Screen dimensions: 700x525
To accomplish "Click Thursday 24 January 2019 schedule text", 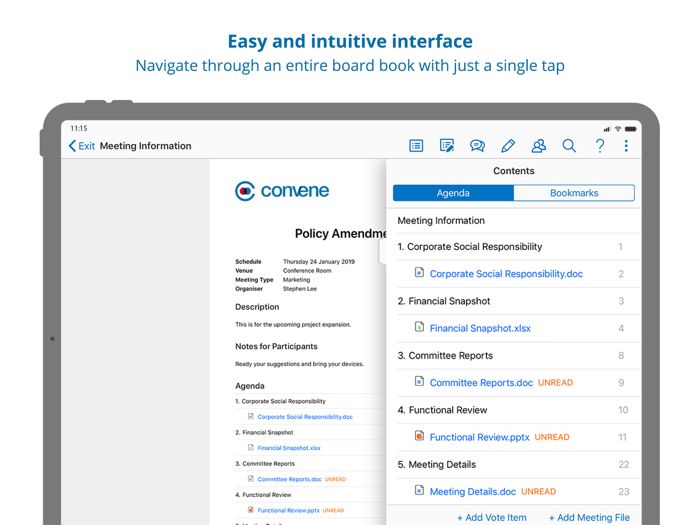I will pos(319,262).
